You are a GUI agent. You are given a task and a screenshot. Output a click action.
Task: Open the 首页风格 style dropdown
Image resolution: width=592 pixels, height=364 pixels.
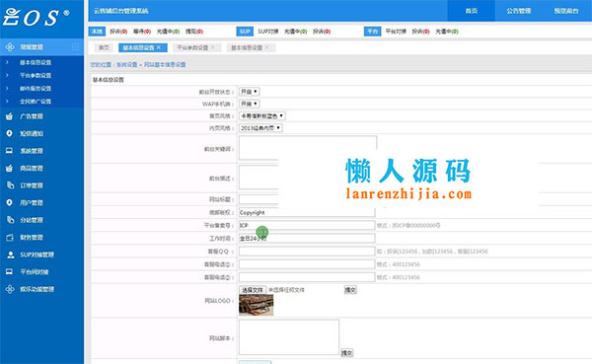pos(262,116)
